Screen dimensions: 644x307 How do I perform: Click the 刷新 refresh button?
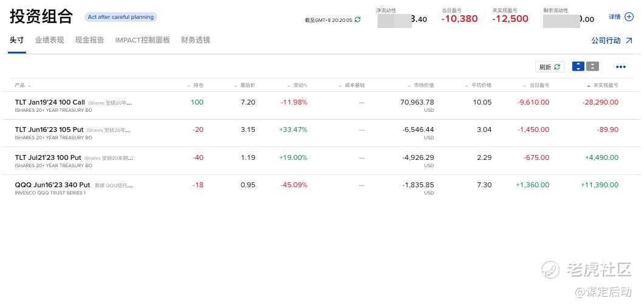click(549, 67)
